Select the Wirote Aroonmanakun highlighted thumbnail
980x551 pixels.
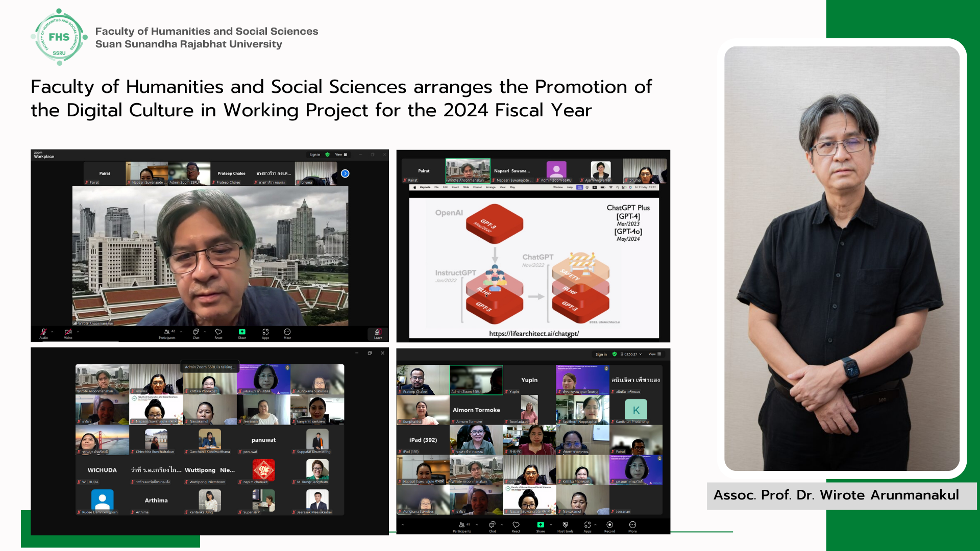(468, 171)
